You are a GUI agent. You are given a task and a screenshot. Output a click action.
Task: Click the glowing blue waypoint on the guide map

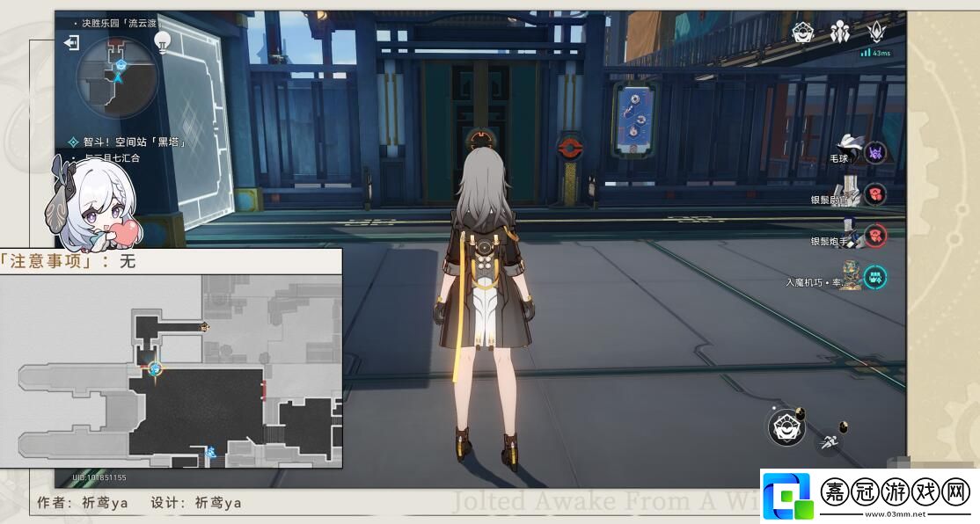(x=154, y=368)
